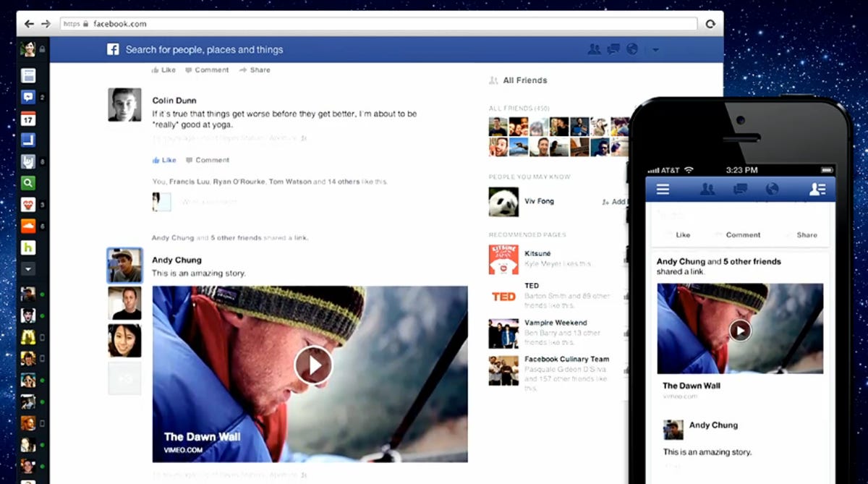Image resolution: width=868 pixels, height=484 pixels.
Task: Click the orange SoundCloud icon in the left dock
Action: (27, 227)
